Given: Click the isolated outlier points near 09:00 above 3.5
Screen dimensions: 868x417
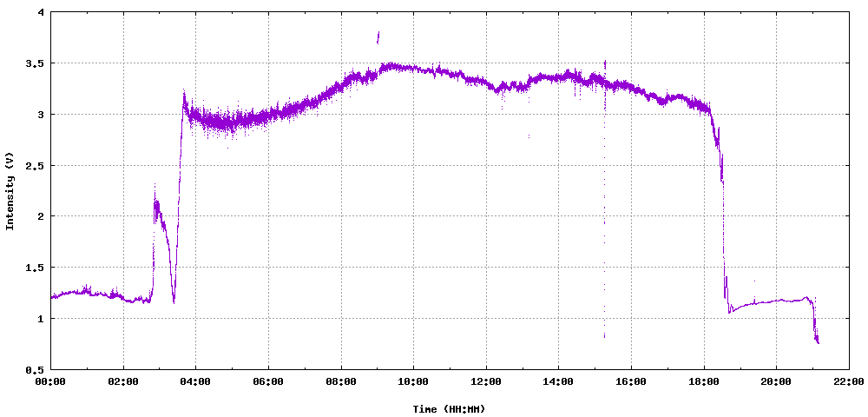Looking at the screenshot, I should point(378,37).
